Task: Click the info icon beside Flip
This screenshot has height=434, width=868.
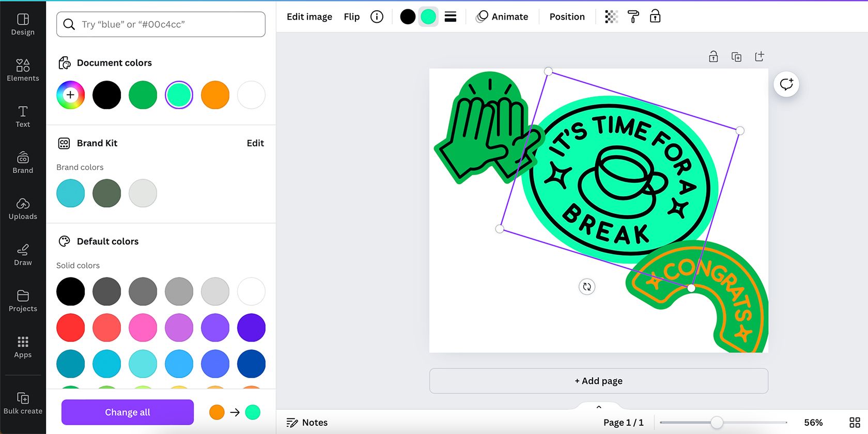Action: pyautogui.click(x=377, y=17)
